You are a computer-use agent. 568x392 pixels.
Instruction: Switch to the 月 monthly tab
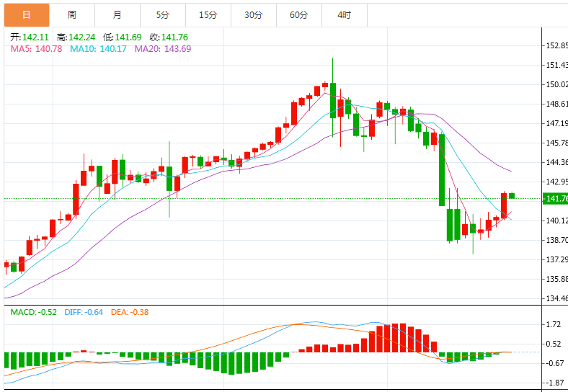(x=117, y=15)
